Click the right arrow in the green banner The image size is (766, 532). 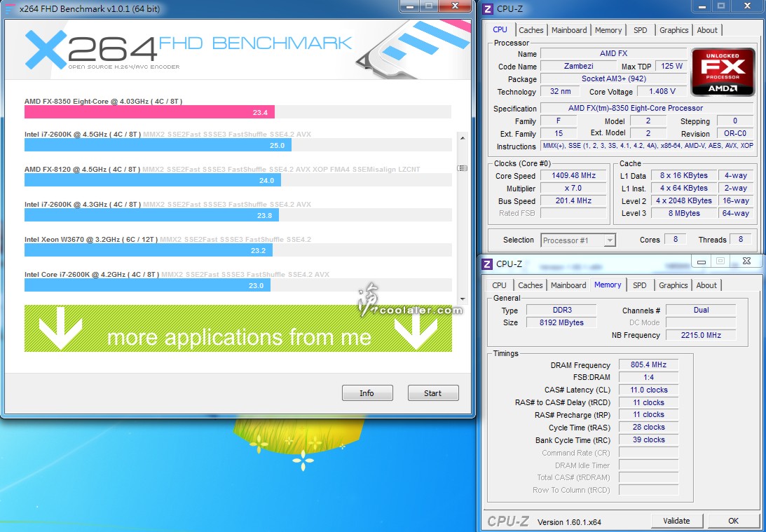[416, 328]
